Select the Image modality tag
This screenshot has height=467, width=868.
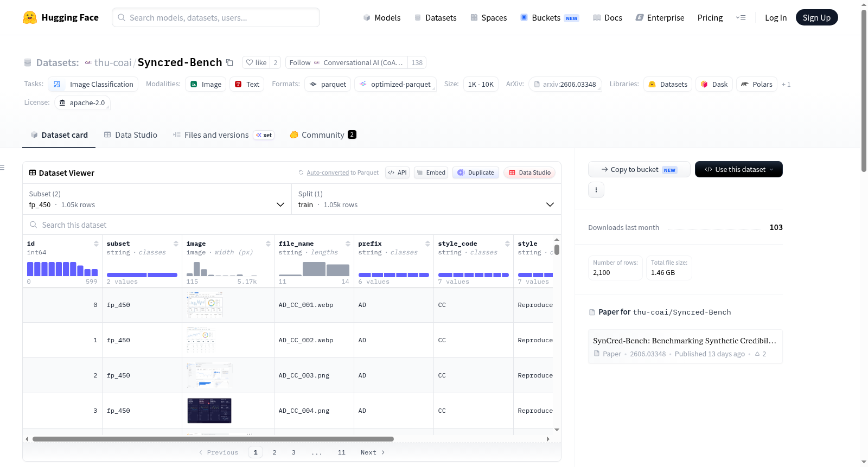(x=206, y=84)
